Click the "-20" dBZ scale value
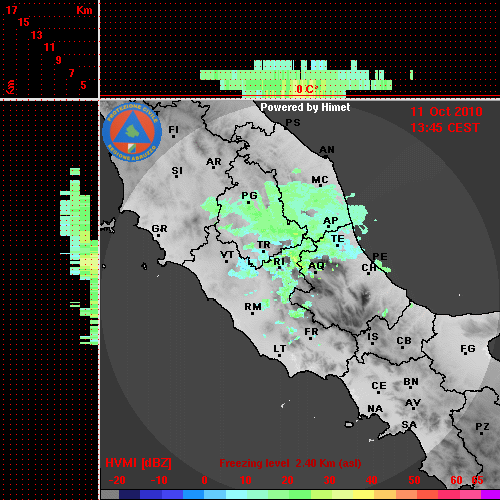The image size is (500, 500). (x=117, y=480)
